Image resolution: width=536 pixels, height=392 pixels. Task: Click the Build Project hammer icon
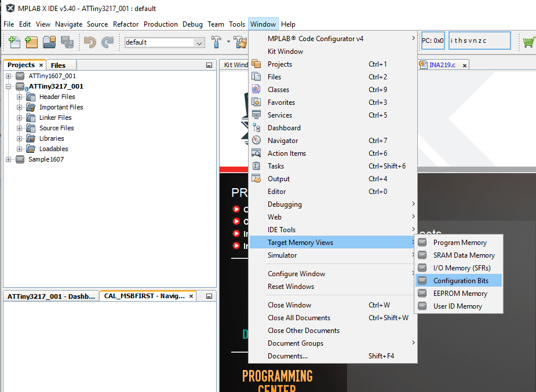coord(217,42)
